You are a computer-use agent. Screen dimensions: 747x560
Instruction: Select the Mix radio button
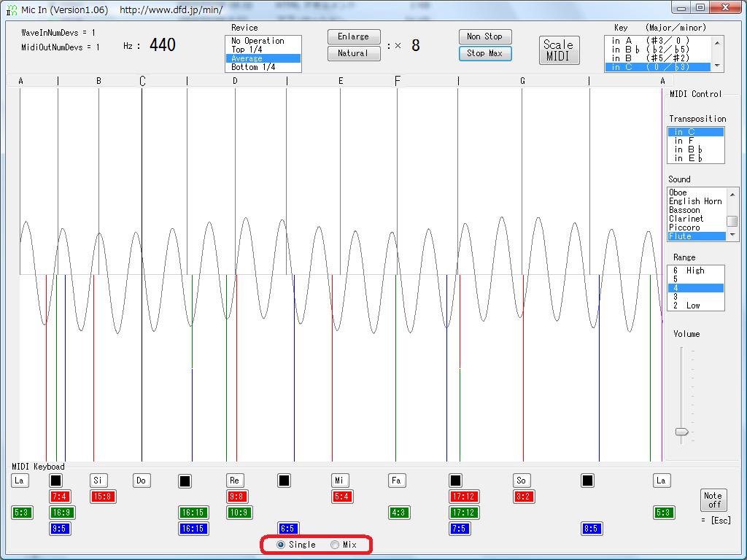click(344, 545)
